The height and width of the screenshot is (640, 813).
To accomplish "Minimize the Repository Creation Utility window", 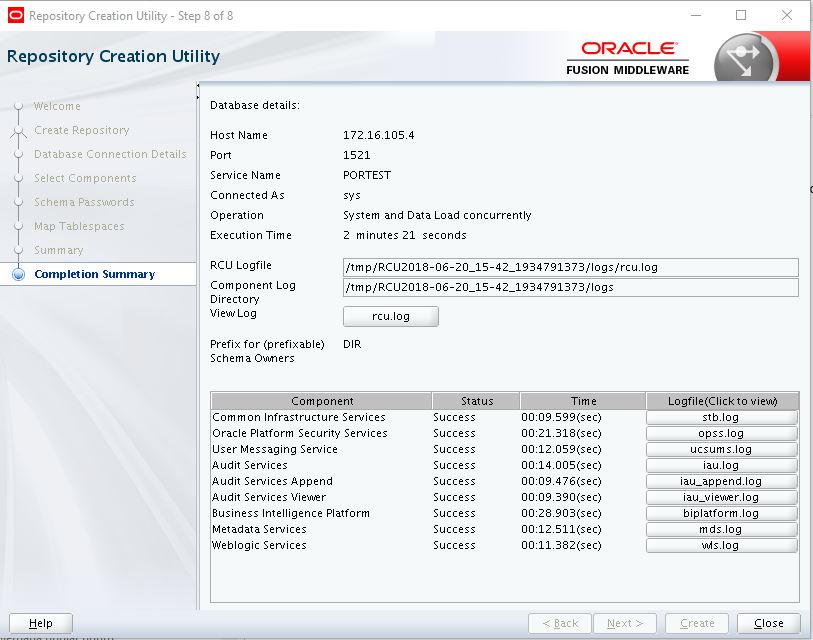I will click(x=696, y=16).
